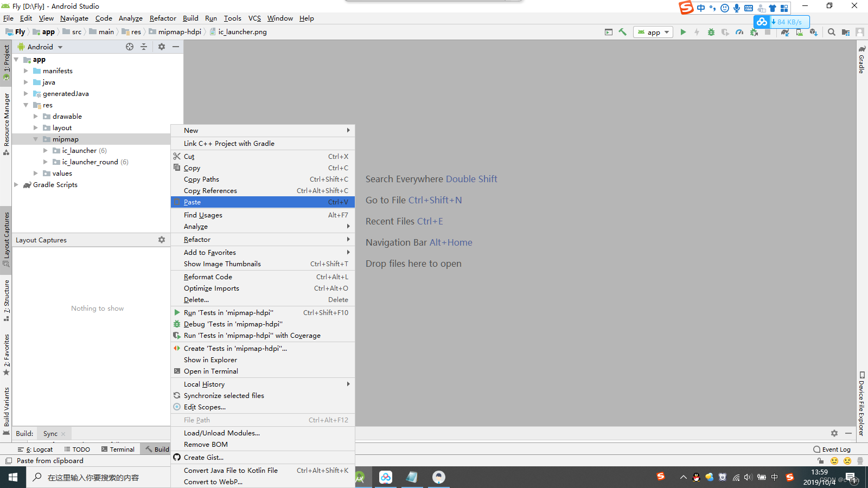Click the Search Everywhere magnifier icon
868x488 pixels.
pyautogui.click(x=832, y=32)
